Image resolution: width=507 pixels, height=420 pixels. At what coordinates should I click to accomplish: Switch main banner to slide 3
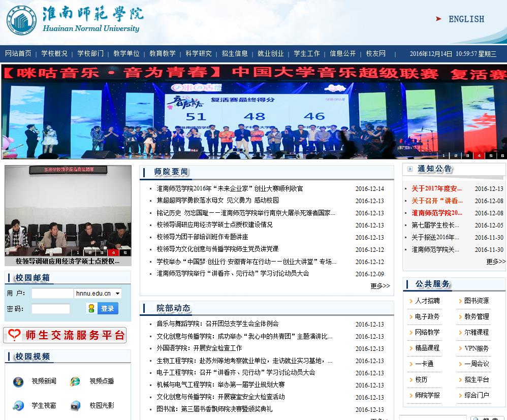467,155
